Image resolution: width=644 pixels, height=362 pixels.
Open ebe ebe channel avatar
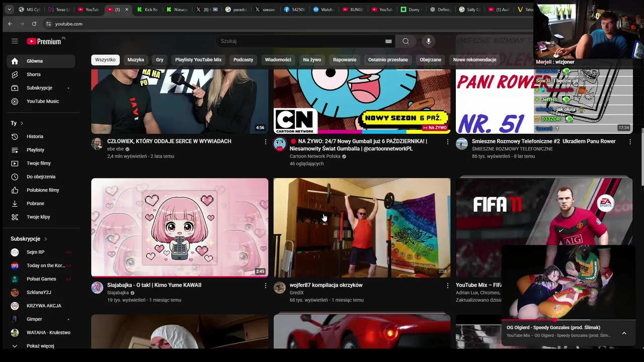tap(97, 144)
